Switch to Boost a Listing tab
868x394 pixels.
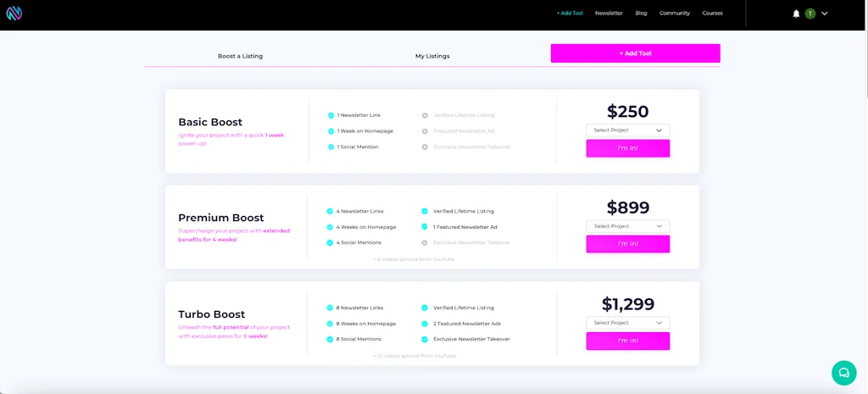240,56
